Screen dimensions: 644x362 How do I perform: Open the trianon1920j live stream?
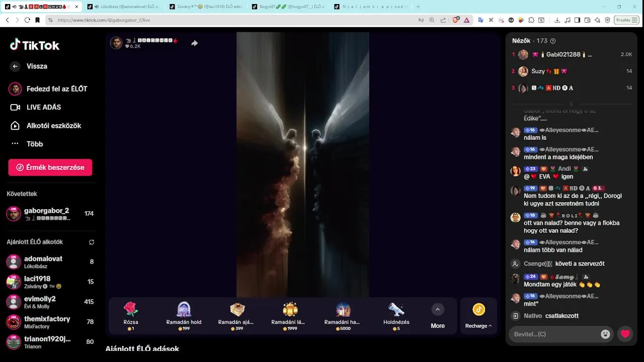[x=49, y=342]
